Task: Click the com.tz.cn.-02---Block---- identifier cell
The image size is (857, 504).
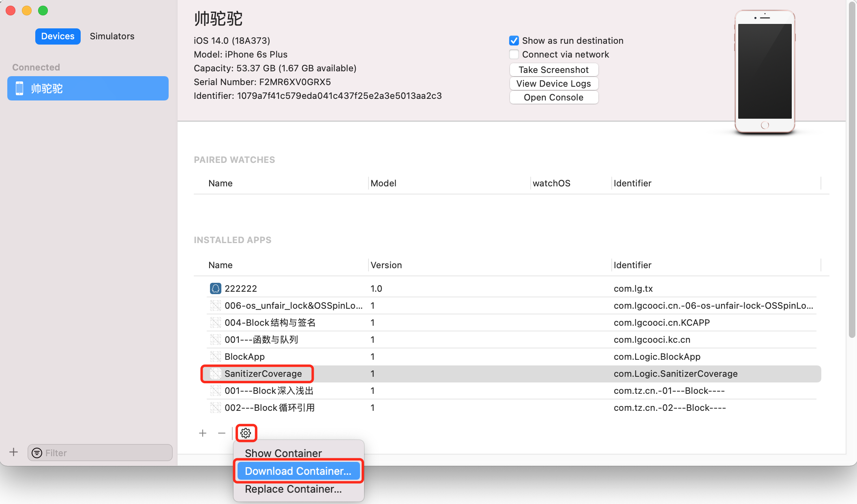Action: pyautogui.click(x=670, y=408)
